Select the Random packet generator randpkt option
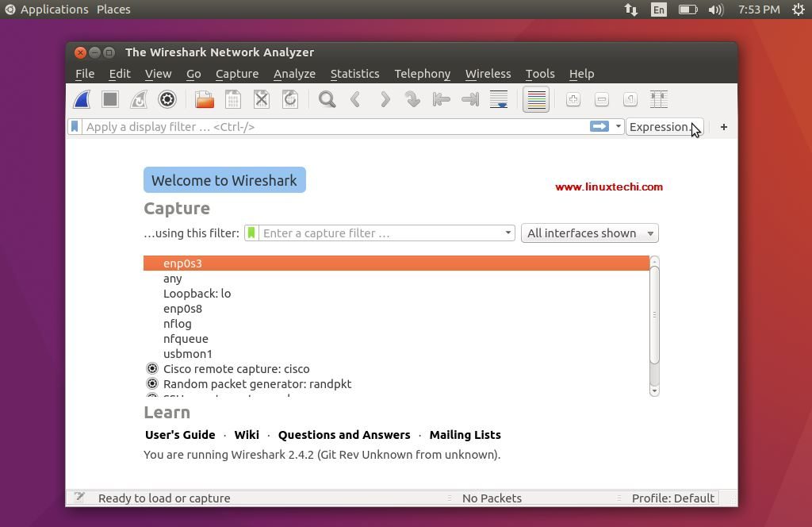 [x=151, y=383]
